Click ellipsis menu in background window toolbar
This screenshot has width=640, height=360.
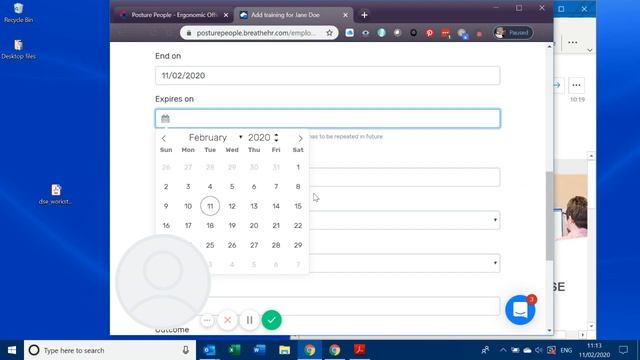(573, 42)
